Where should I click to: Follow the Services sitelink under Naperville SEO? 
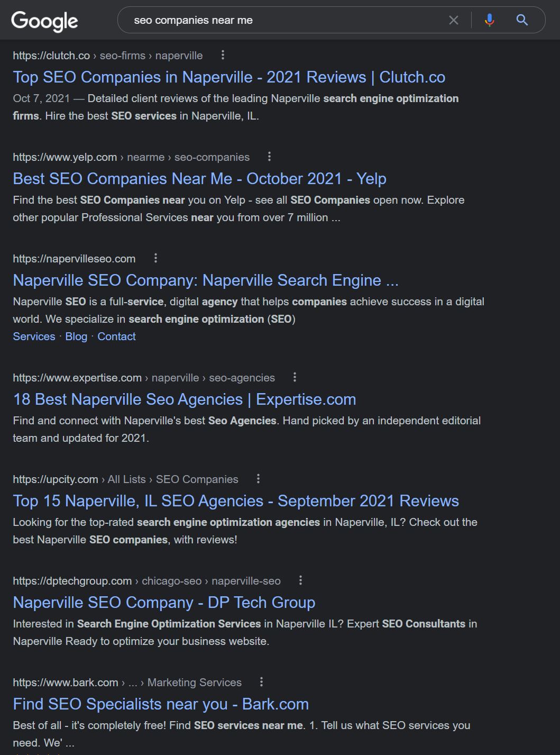pyautogui.click(x=34, y=336)
